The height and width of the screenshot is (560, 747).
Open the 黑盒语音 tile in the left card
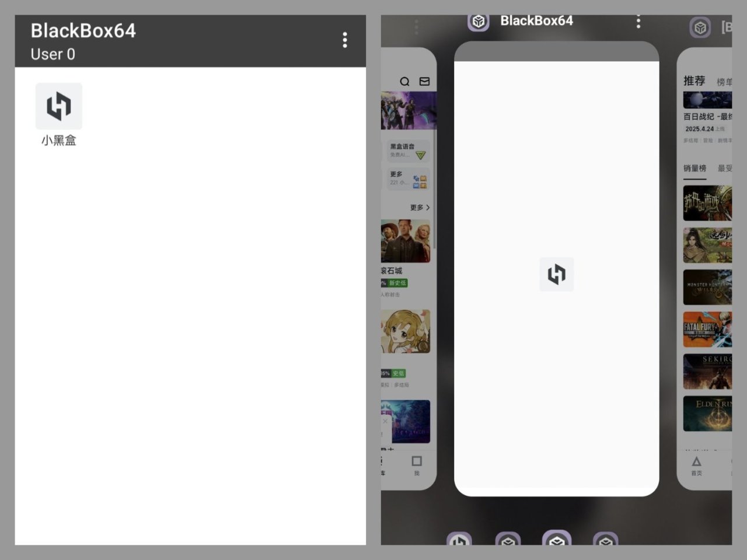pyautogui.click(x=408, y=151)
